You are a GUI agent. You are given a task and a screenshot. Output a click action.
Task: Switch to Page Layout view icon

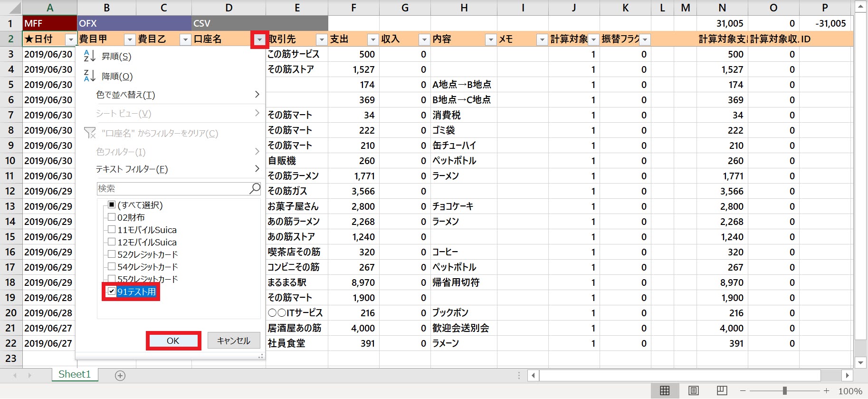click(694, 391)
